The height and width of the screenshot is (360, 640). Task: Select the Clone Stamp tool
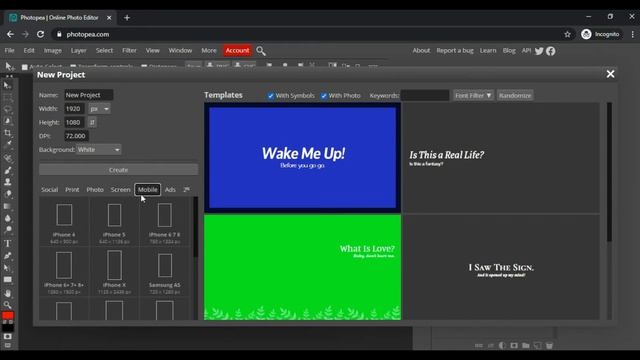point(7,182)
